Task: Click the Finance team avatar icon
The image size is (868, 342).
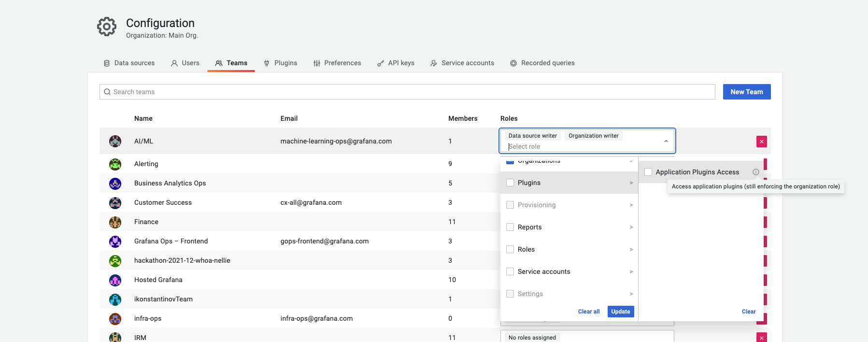Action: click(115, 222)
